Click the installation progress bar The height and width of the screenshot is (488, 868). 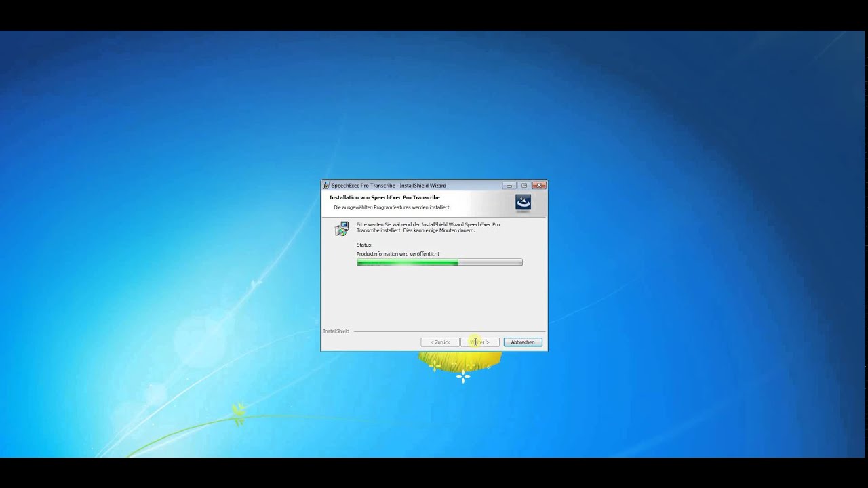point(439,262)
